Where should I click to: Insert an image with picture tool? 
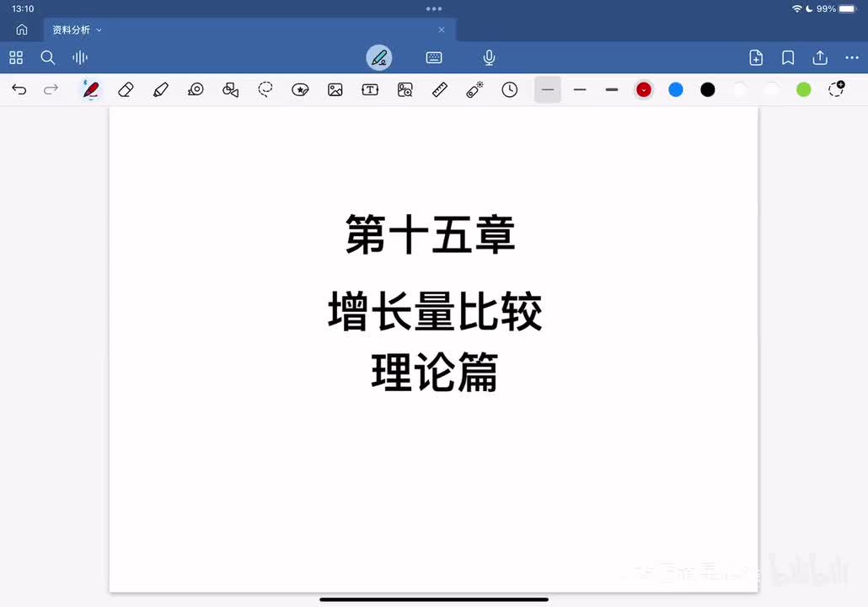(x=335, y=89)
